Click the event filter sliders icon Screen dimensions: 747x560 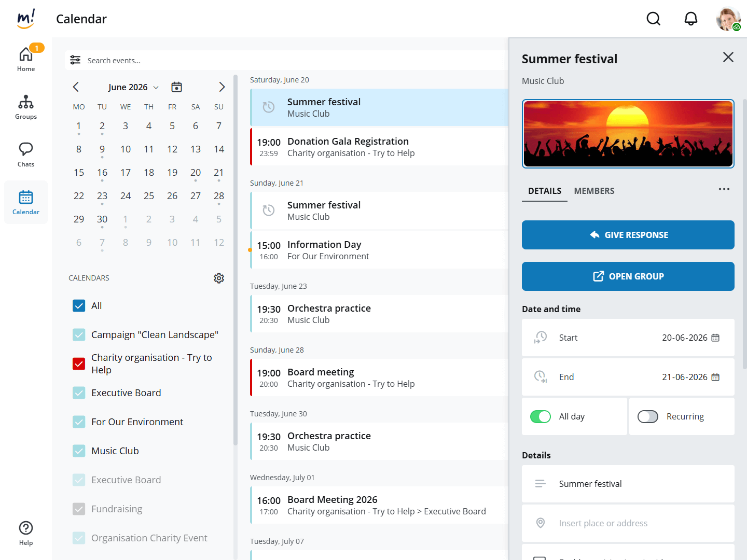pyautogui.click(x=75, y=60)
